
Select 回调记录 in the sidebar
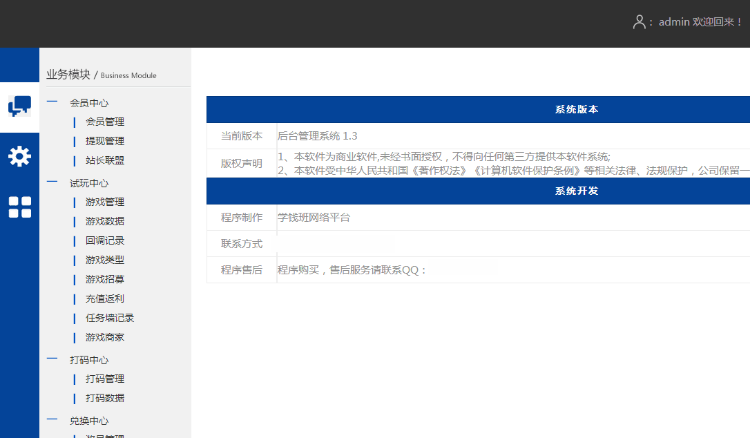pyautogui.click(x=105, y=241)
